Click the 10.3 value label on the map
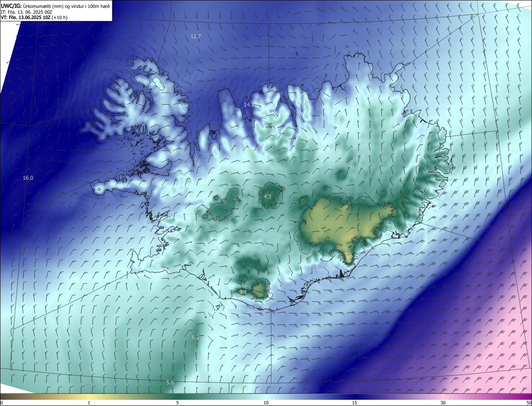 click(217, 248)
